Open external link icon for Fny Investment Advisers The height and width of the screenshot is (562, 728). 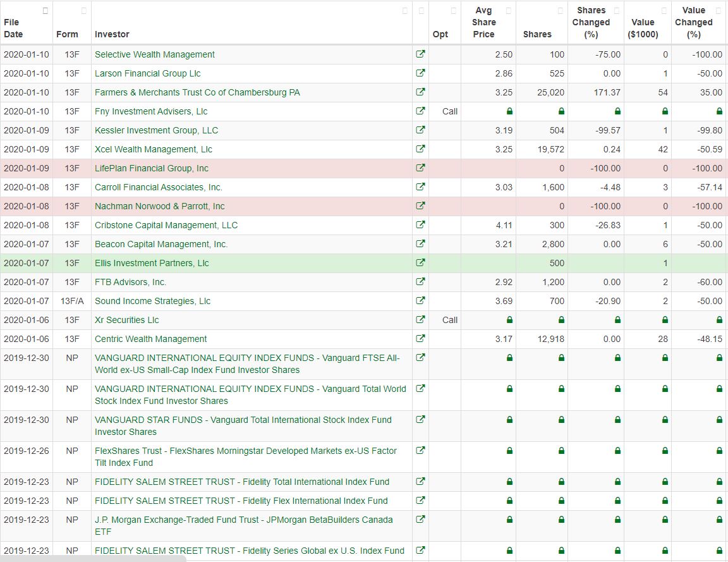coord(420,111)
